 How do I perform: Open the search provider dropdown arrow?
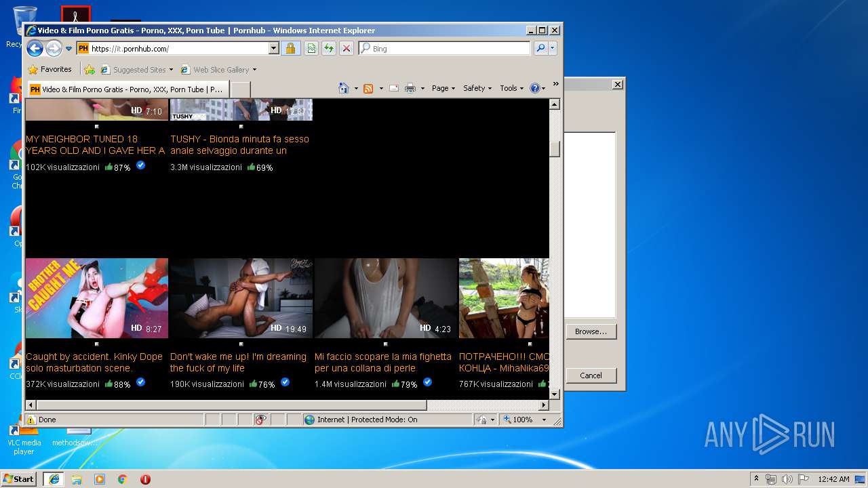click(x=552, y=49)
